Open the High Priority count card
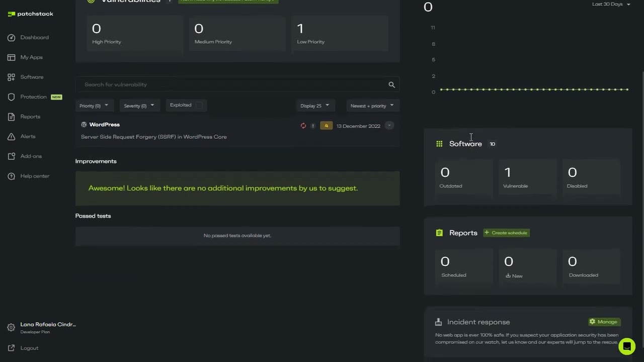This screenshot has width=644, height=362. tap(134, 34)
